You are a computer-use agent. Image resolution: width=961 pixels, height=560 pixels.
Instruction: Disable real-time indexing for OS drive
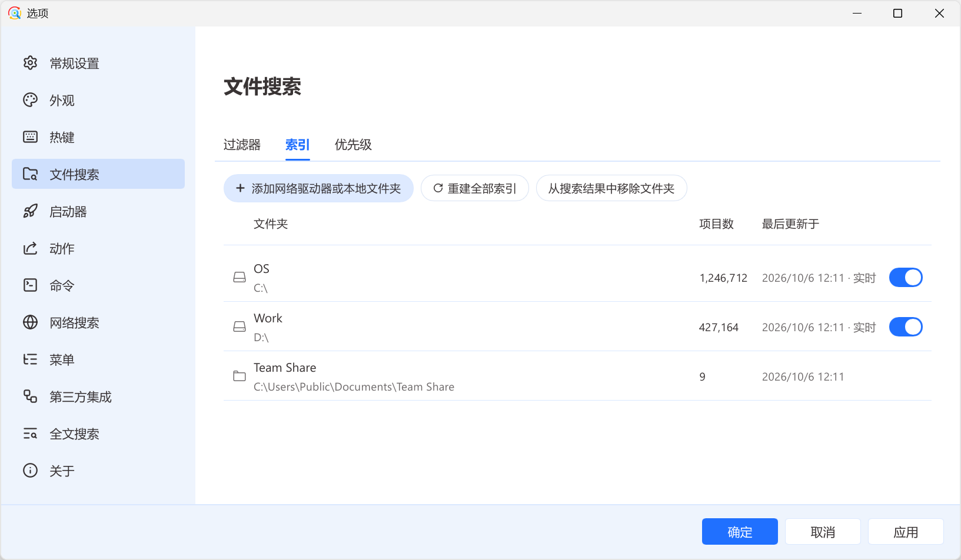click(906, 278)
